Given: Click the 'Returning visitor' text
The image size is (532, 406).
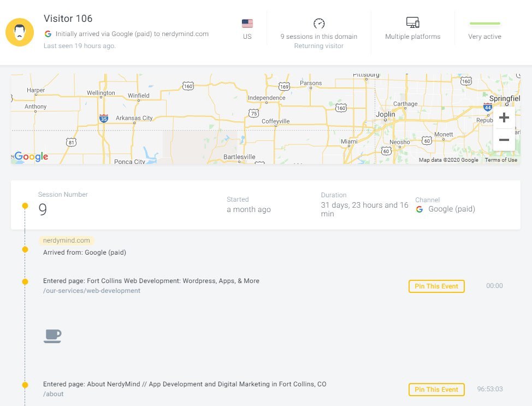Looking at the screenshot, I should (319, 46).
